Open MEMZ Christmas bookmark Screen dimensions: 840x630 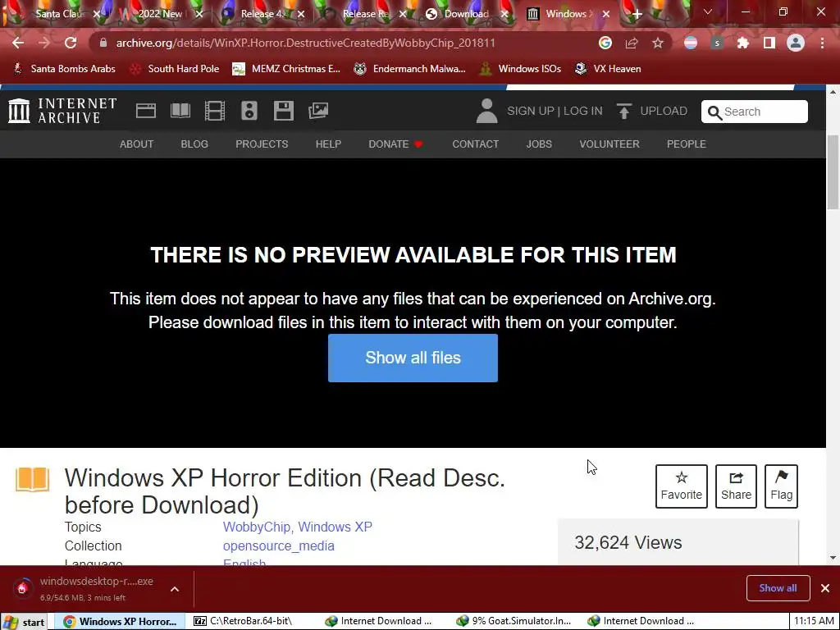click(x=286, y=69)
